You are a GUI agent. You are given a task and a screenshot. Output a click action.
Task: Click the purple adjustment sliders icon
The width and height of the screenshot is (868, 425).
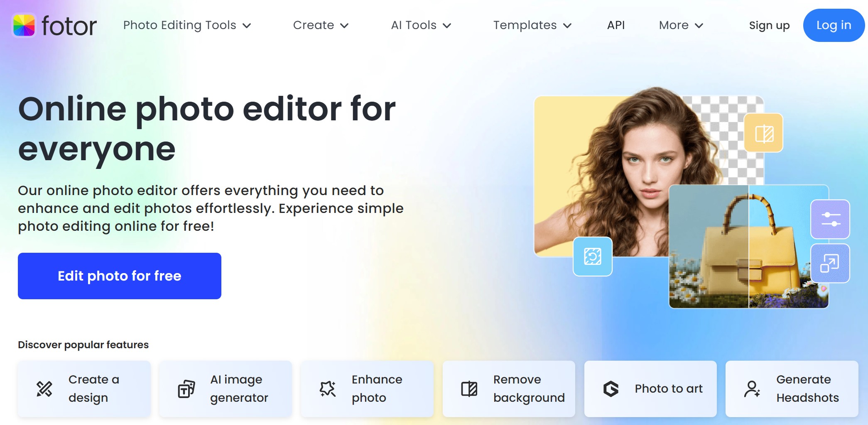coord(830,219)
